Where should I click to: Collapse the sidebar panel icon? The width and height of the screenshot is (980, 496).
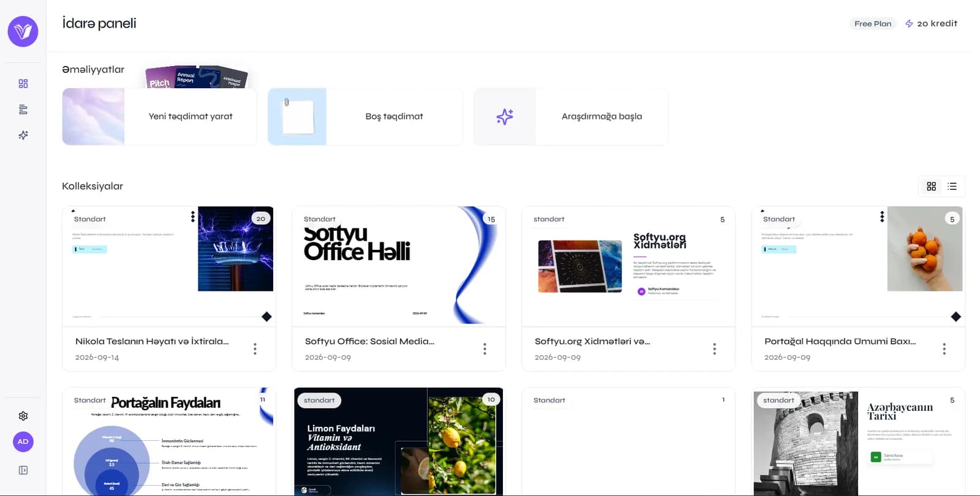(23, 470)
